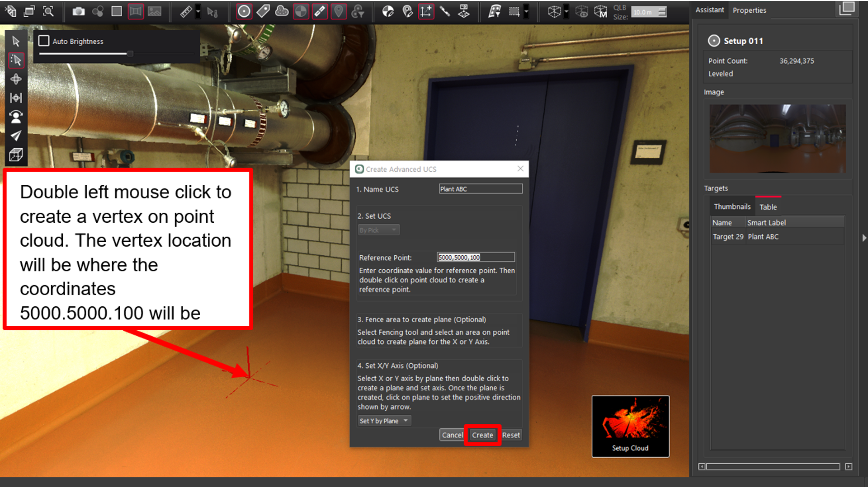Click the Create button

click(482, 435)
